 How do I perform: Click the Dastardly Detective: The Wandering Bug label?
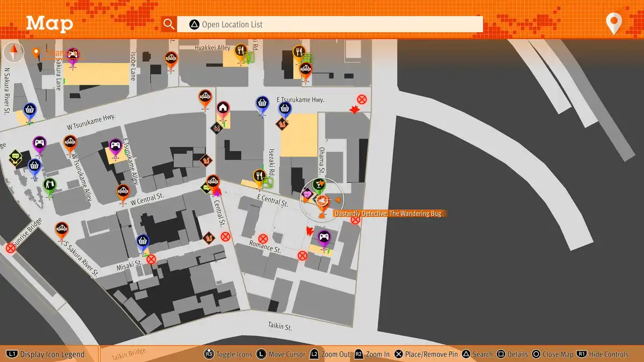tap(389, 213)
